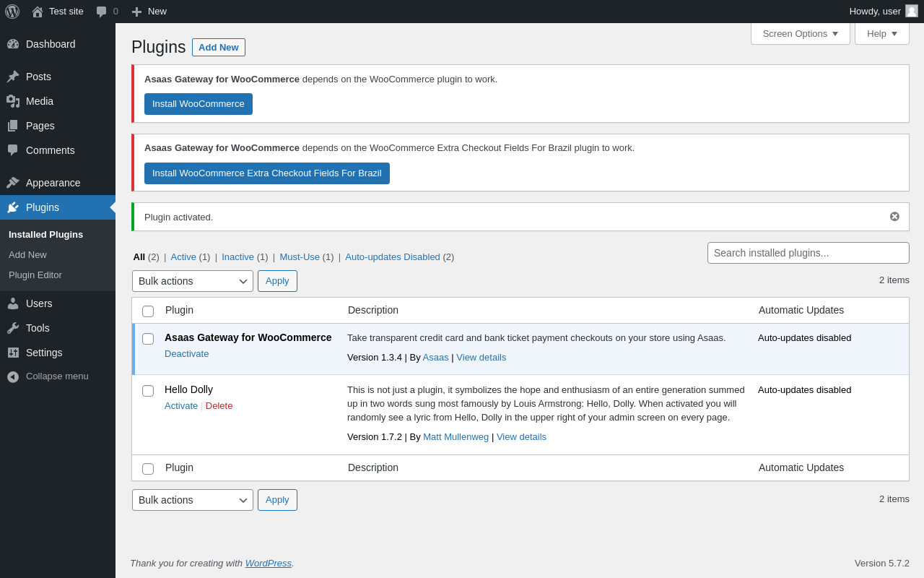
Task: Expand the Help panel
Action: pos(881,33)
